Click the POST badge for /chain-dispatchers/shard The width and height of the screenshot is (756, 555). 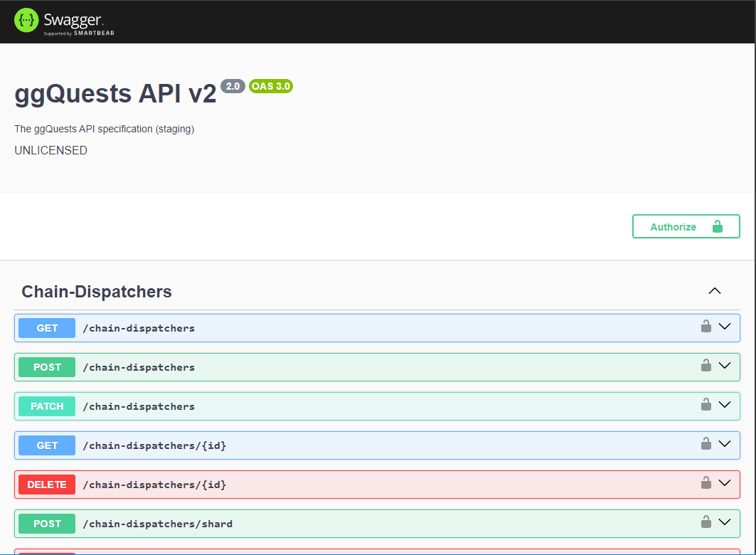pos(47,524)
